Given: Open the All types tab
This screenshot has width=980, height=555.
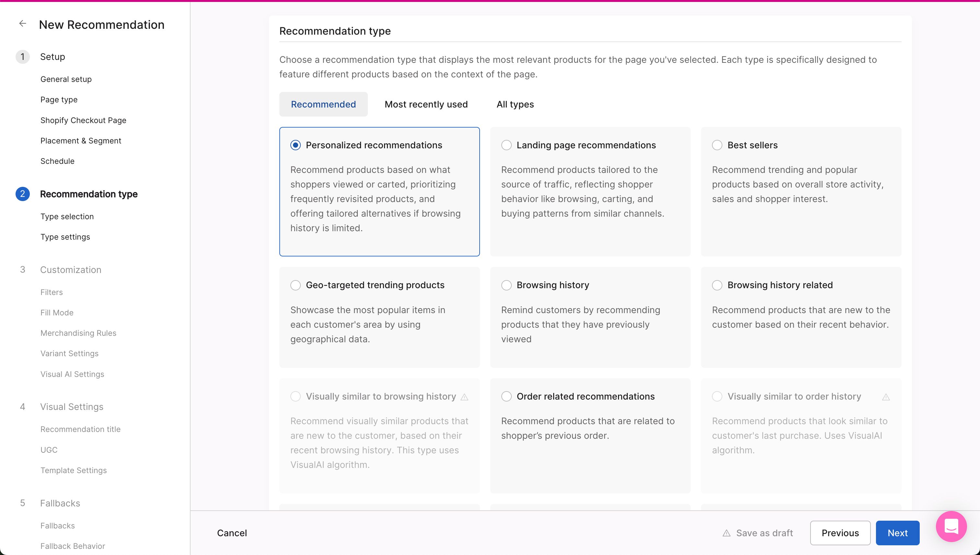Looking at the screenshot, I should [515, 104].
